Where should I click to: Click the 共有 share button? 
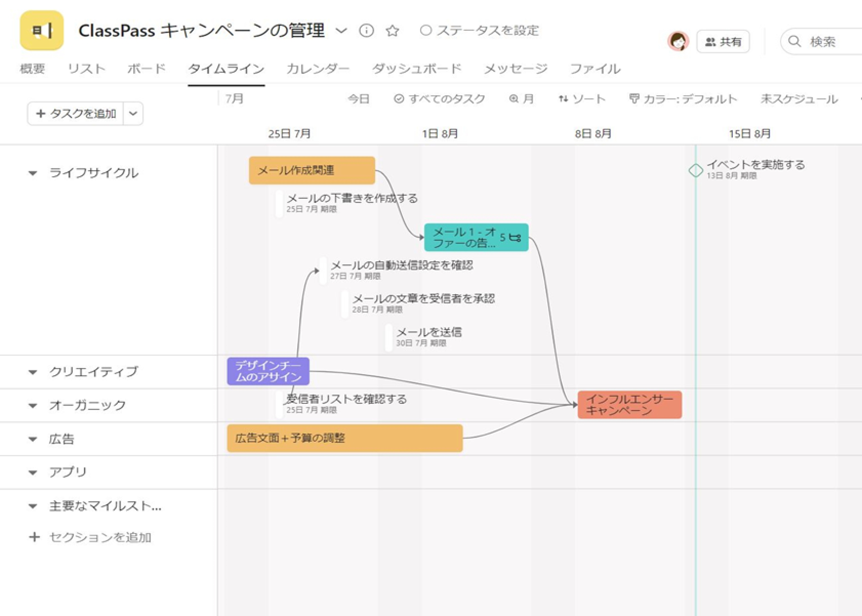click(723, 41)
